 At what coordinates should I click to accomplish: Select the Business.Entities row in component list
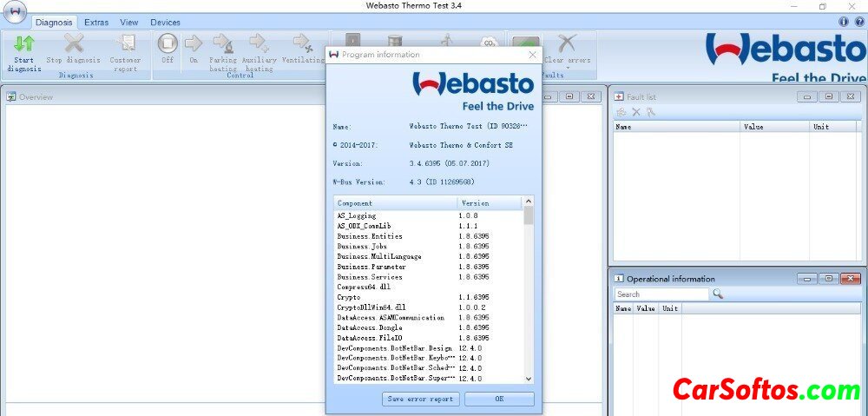[x=370, y=236]
